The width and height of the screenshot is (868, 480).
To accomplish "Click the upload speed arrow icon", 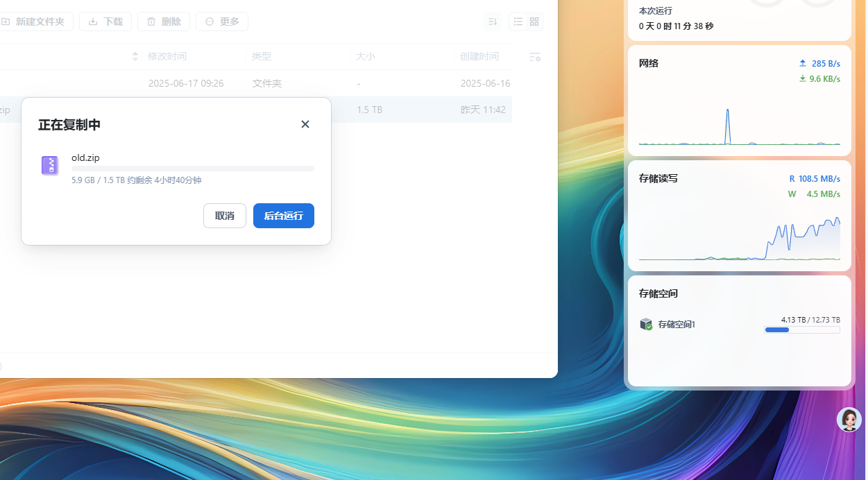I will 803,63.
